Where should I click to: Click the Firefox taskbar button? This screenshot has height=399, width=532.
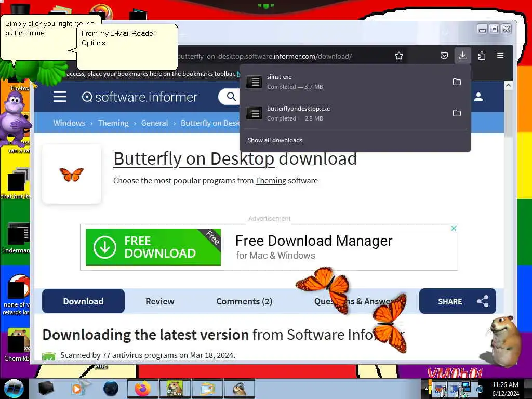pos(143,389)
